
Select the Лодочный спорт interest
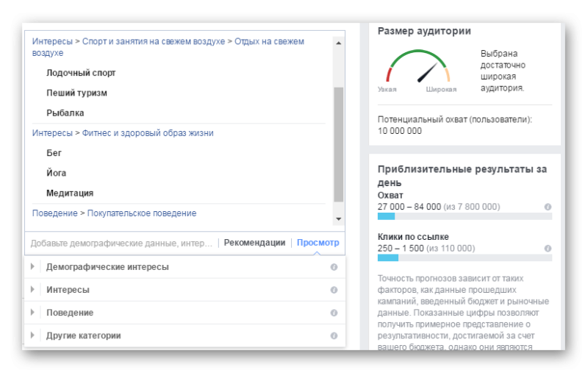click(x=81, y=73)
